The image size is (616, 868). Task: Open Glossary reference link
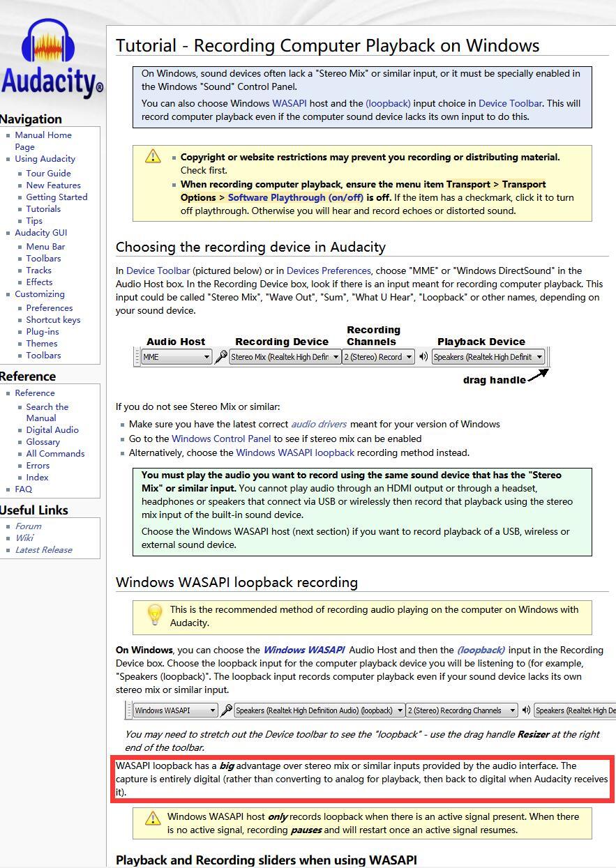tap(43, 442)
